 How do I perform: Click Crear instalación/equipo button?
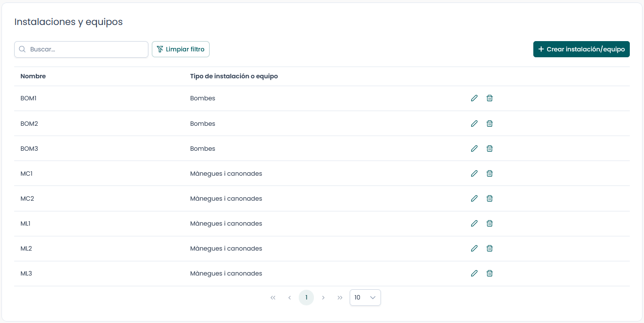pos(581,49)
